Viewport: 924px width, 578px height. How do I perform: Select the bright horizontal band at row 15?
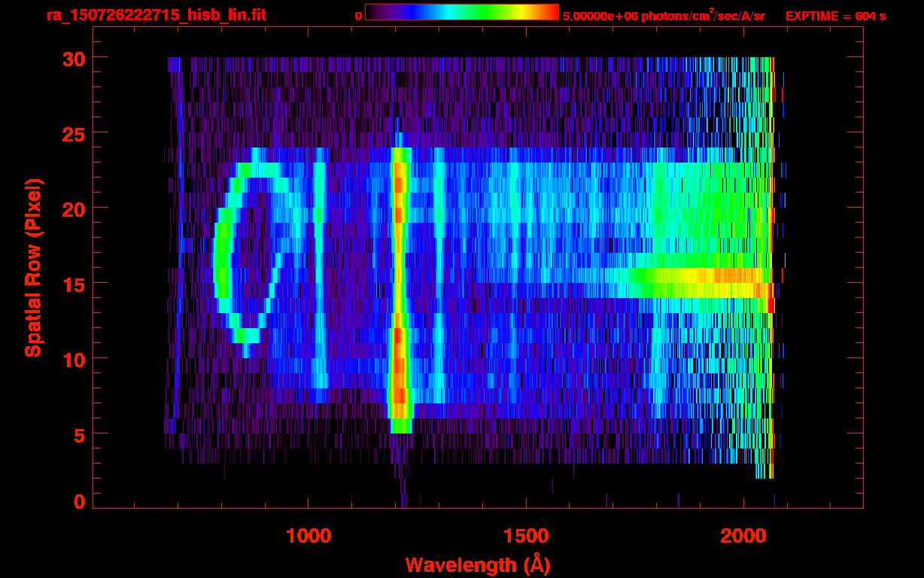[x=700, y=282]
